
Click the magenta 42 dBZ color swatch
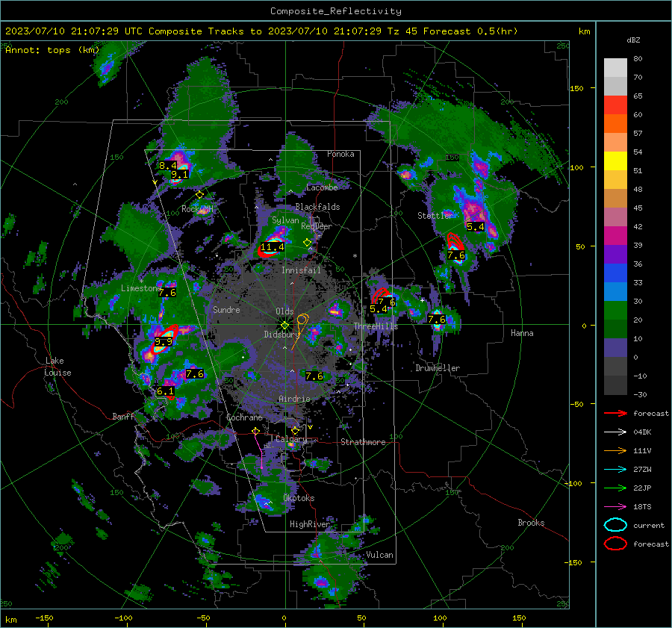pos(615,235)
